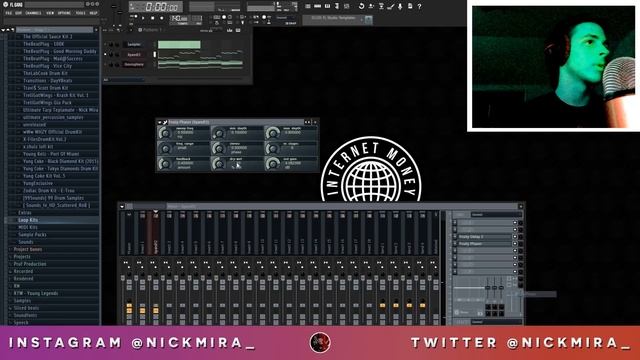Click the Sampler channel button
The image size is (640, 360).
click(x=134, y=44)
